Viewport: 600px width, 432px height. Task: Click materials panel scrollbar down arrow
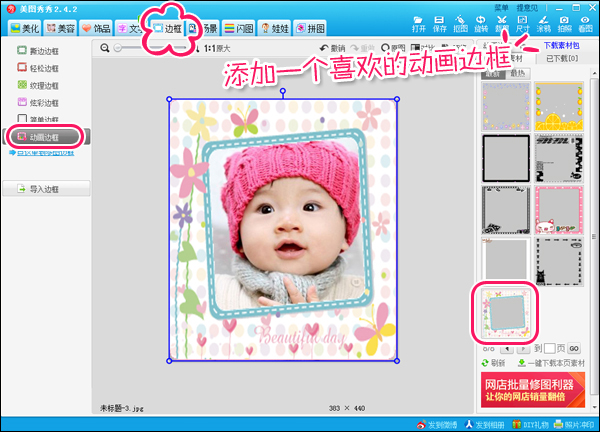click(594, 408)
